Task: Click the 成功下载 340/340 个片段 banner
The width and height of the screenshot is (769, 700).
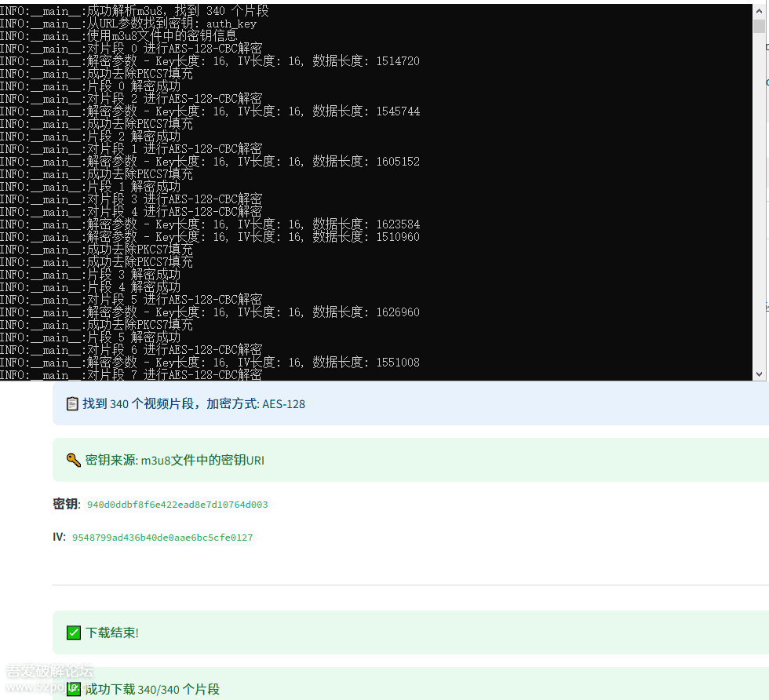Action: coord(392,690)
